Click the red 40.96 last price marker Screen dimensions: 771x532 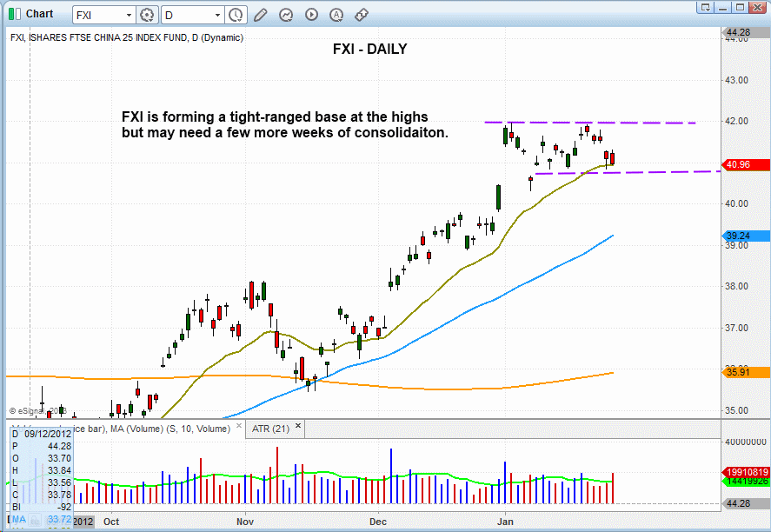click(x=746, y=164)
